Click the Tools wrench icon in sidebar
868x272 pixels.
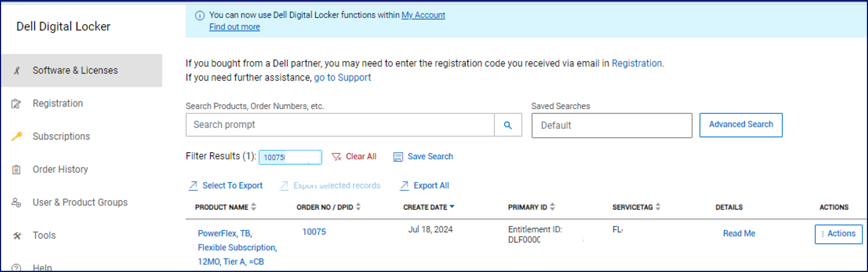tap(17, 236)
